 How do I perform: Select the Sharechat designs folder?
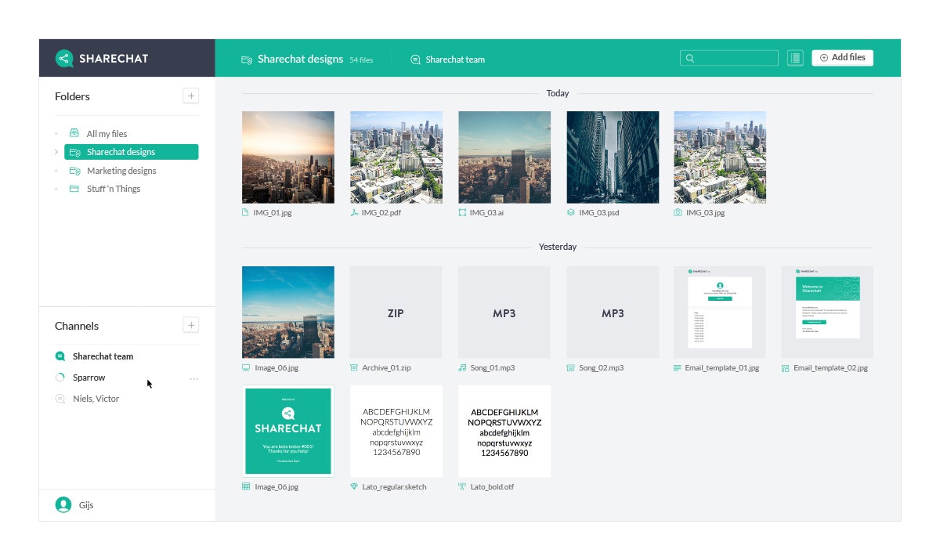point(132,152)
